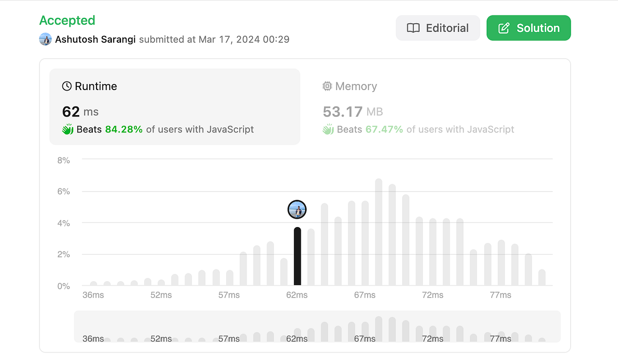Click the memory chip icon beside Memory
618x364 pixels.
327,86
